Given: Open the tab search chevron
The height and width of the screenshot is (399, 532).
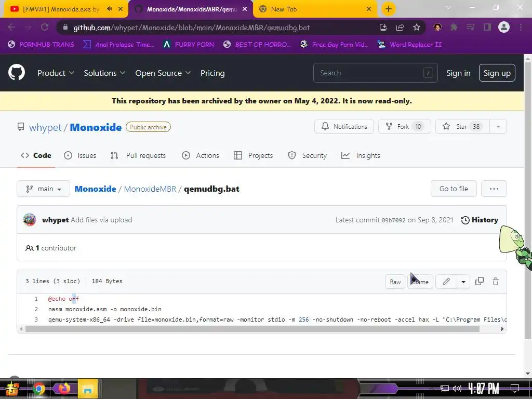Looking at the screenshot, I should click(x=448, y=7).
